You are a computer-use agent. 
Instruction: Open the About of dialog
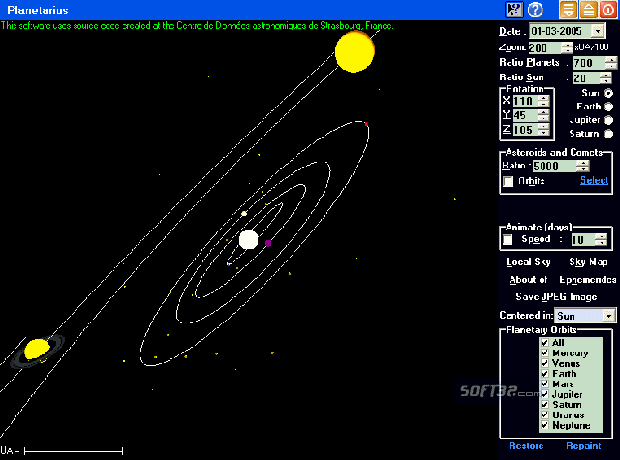tap(528, 280)
